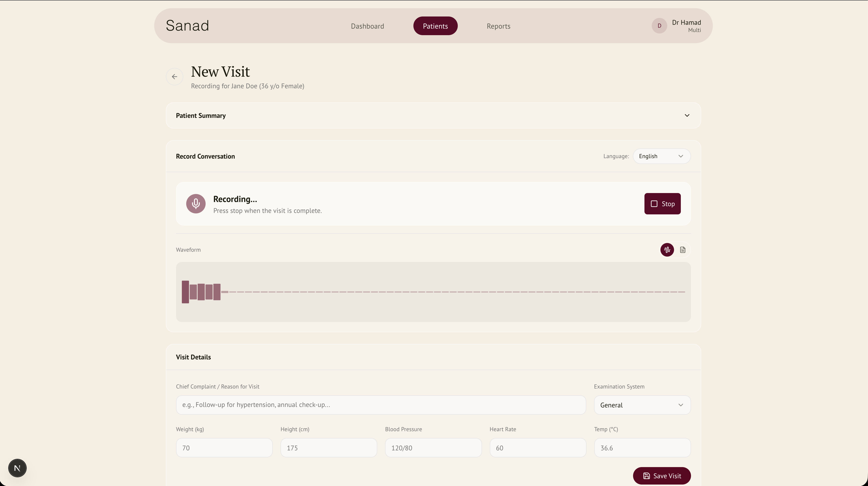Switch to transcript document view icon
This screenshot has height=486, width=868.
click(682, 250)
